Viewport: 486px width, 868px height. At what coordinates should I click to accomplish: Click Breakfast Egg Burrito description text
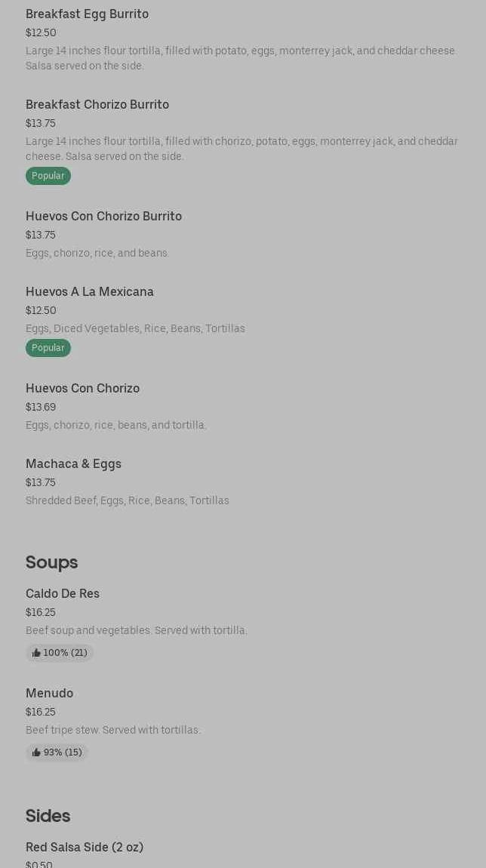click(x=241, y=58)
